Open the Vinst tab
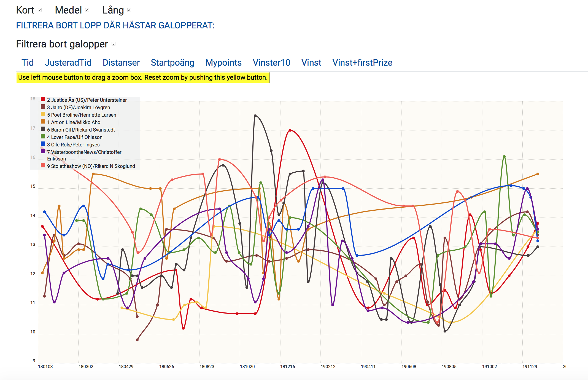This screenshot has height=380, width=588. click(311, 63)
